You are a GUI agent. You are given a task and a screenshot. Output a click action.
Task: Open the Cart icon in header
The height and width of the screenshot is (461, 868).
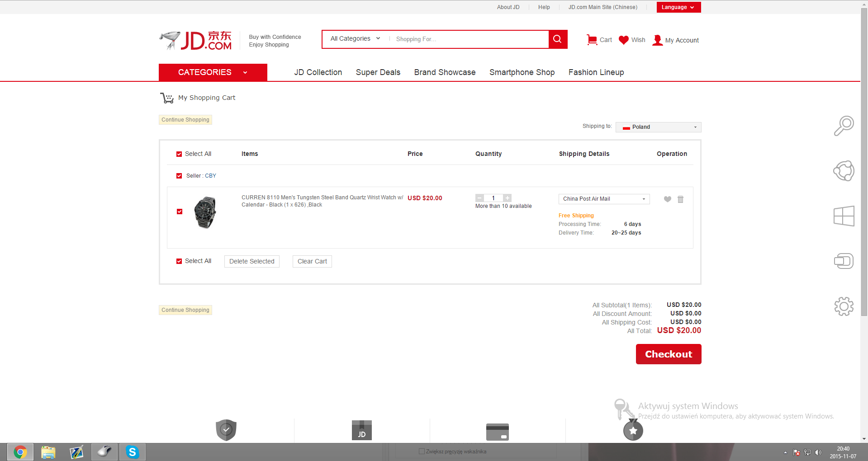[x=592, y=40]
